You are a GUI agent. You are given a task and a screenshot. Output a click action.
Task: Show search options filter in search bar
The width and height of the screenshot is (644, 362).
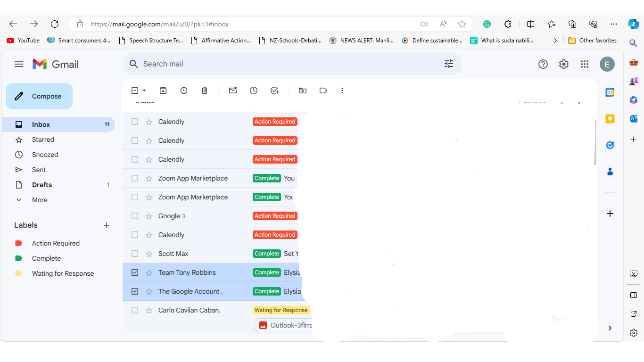click(449, 64)
